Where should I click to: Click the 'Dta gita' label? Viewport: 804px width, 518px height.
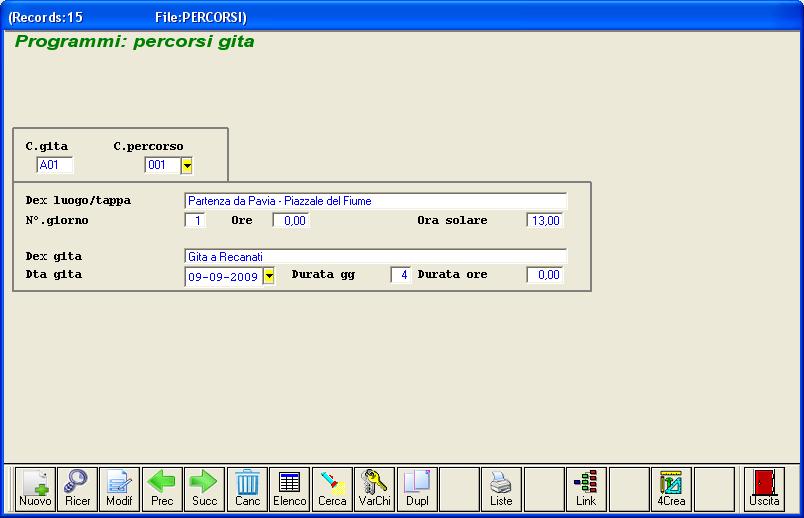[54, 274]
